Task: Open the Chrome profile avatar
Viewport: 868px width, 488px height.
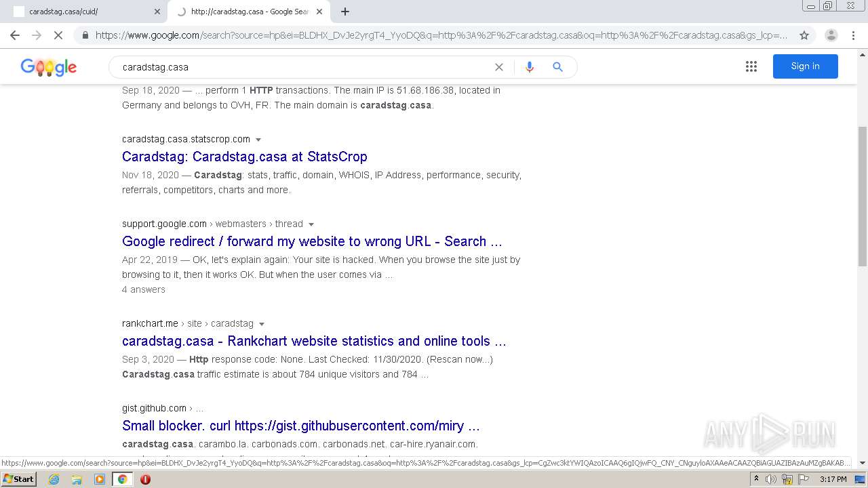Action: pos(831,35)
